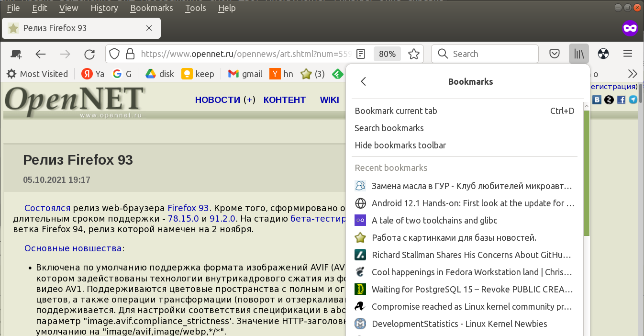Screen dimensions: 644x336
Task: Reset the 80% zoom level indicator
Action: tap(387, 54)
